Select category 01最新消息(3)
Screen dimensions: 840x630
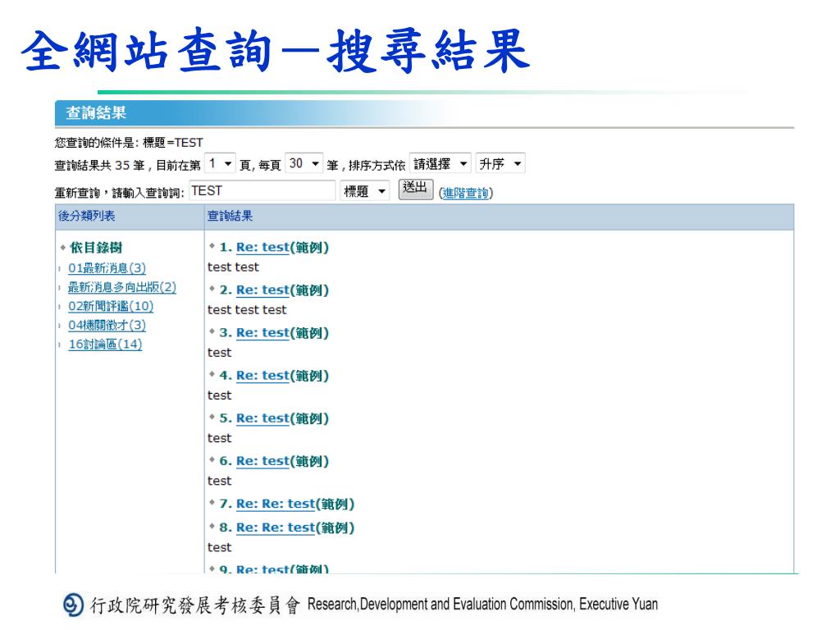click(x=107, y=268)
